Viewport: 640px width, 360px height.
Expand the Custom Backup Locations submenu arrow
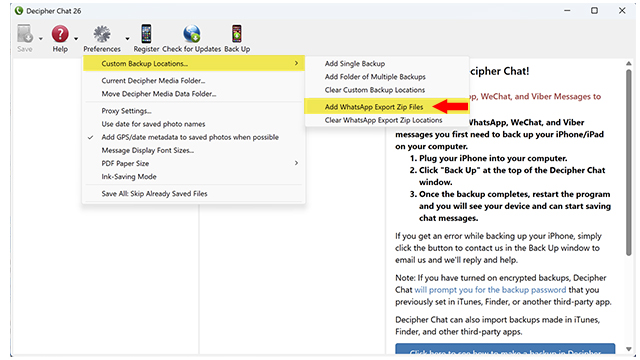296,63
